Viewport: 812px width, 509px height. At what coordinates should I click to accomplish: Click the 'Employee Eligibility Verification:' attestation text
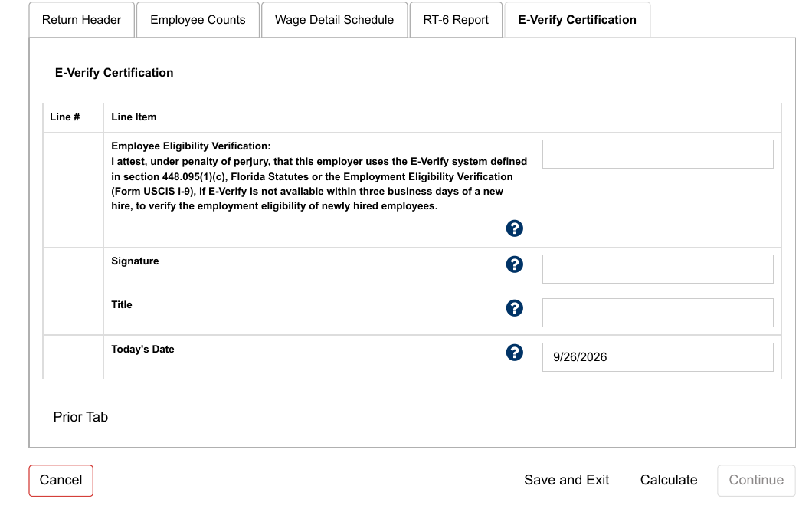[319, 176]
